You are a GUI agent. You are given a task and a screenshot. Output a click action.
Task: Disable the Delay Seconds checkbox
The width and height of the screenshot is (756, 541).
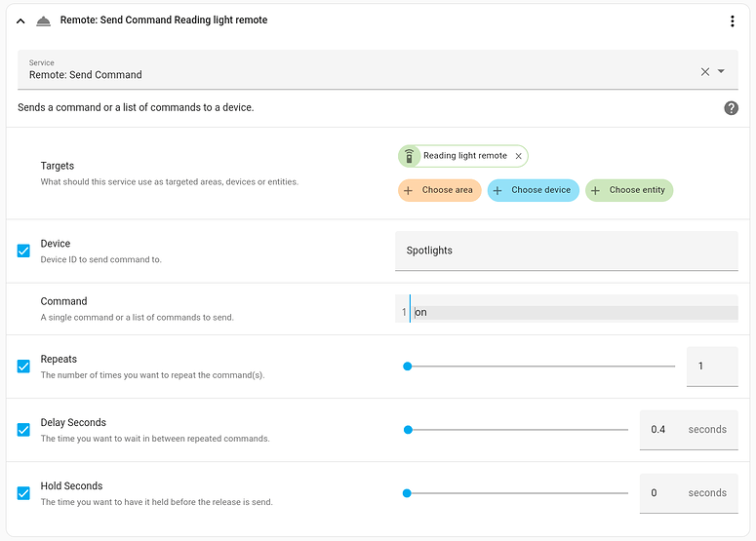pos(23,430)
